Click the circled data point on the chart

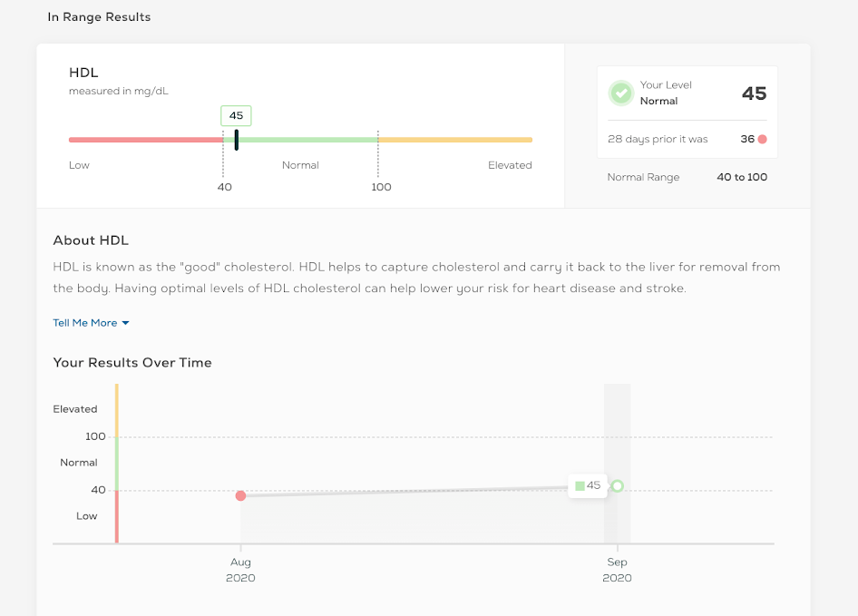pos(618,486)
